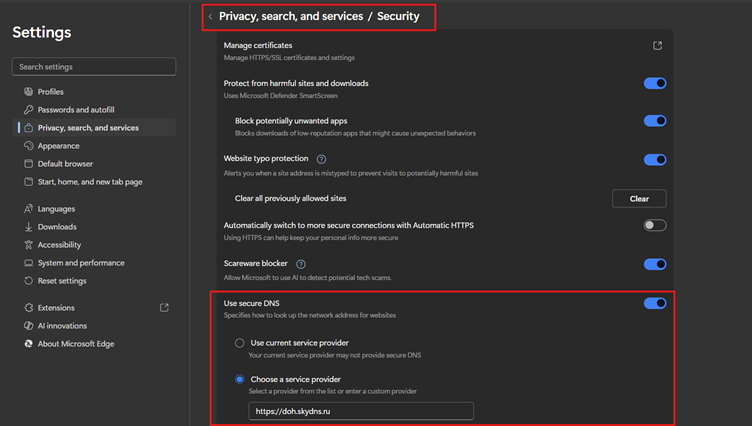Viewport: 752px width, 426px height.
Task: Select Use current service provider radio
Action: (x=239, y=343)
